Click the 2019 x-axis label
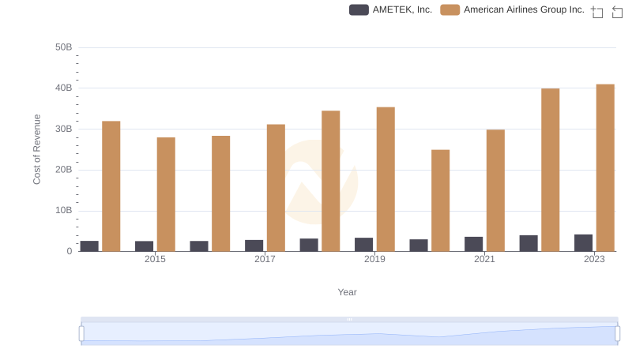The image size is (632, 364). click(374, 259)
